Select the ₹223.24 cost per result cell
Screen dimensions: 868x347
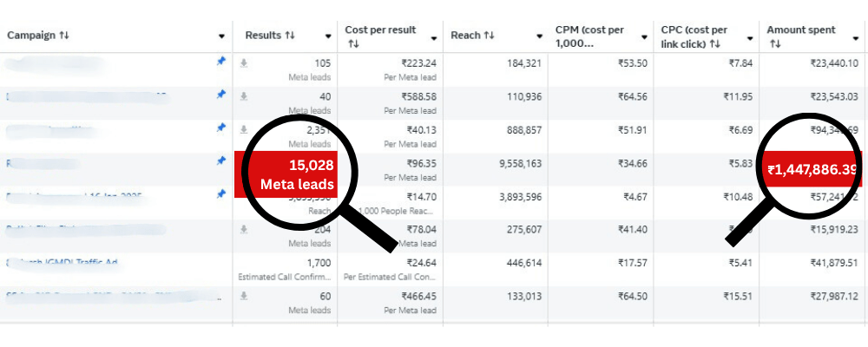418,63
